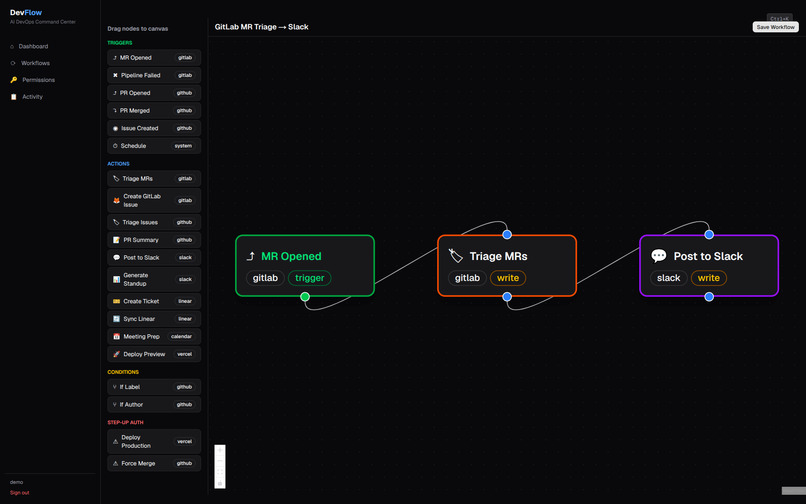Screen dimensions: 806x504
Task: Click the Permissions key icon
Action: tap(13, 80)
